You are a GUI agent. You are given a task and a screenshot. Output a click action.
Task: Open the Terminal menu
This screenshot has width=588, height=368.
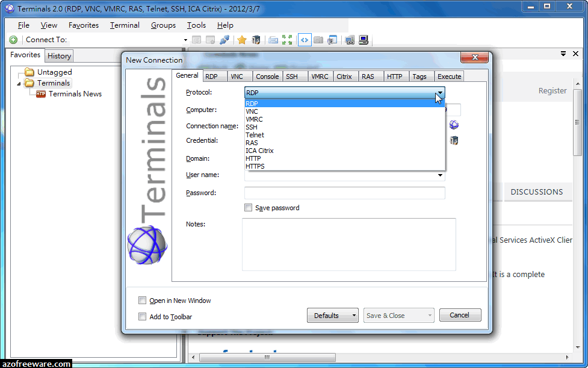tap(125, 25)
